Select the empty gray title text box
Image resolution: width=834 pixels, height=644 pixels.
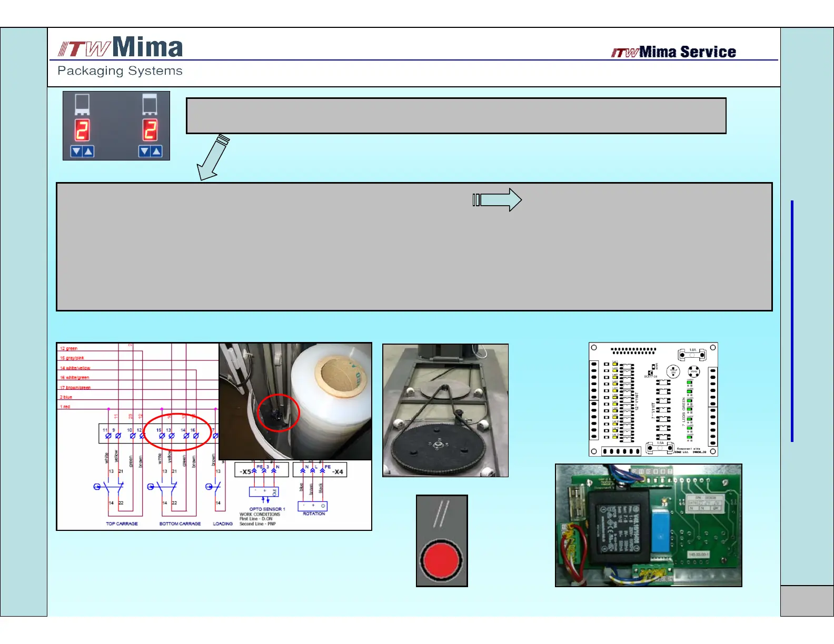[x=456, y=116]
